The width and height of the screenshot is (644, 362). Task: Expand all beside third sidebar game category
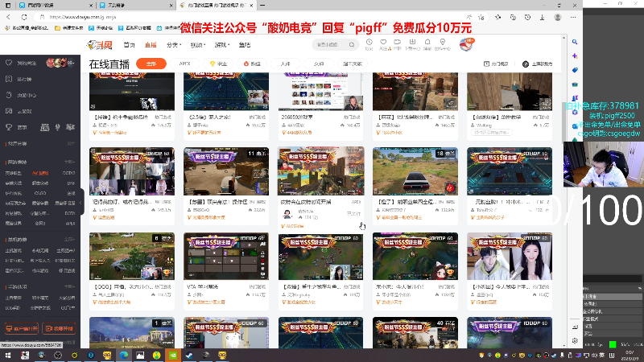69,286
